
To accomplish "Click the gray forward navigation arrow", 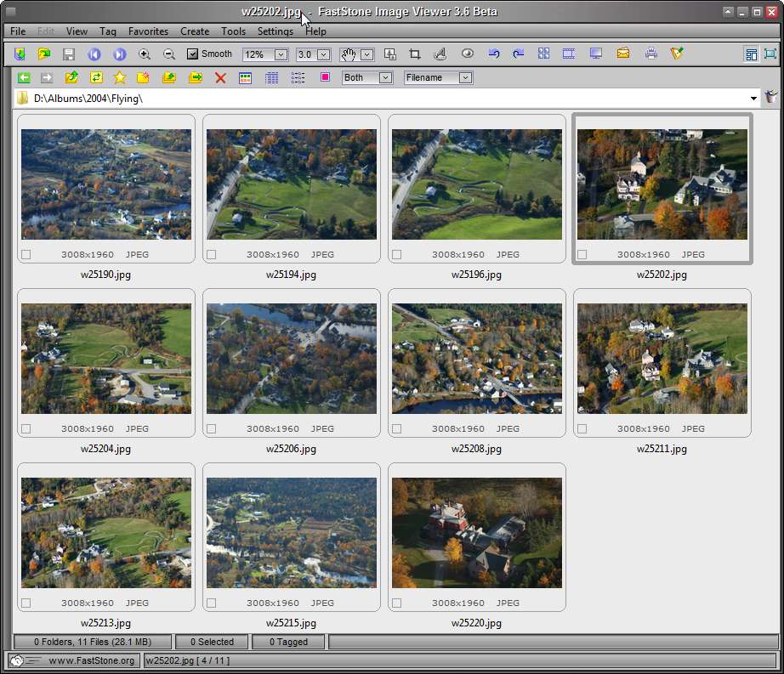I will point(47,77).
